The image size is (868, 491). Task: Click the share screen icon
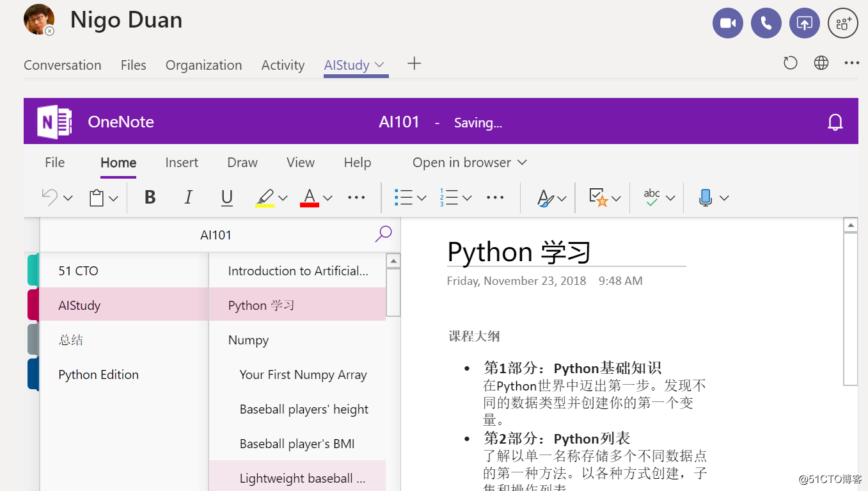point(805,24)
